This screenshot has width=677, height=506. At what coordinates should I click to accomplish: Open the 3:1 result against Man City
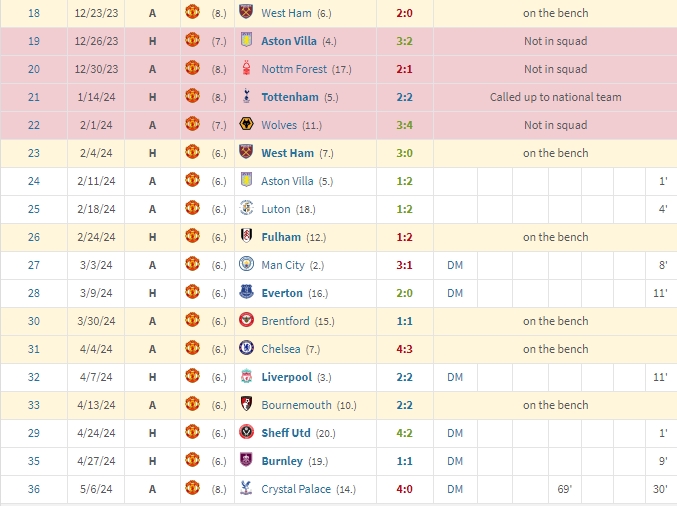point(404,265)
